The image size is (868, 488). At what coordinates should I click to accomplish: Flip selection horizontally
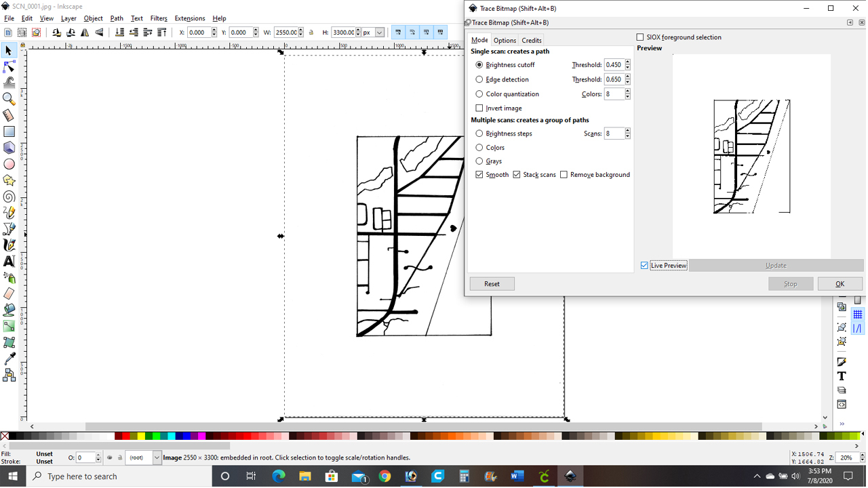(85, 33)
